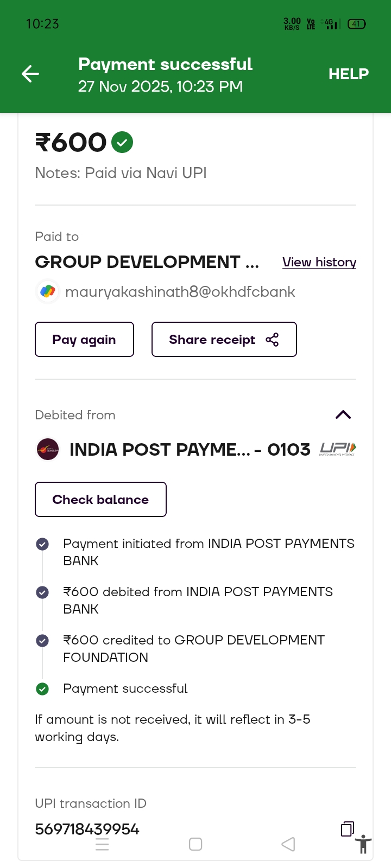
Task: Tap the Share receipt button
Action: click(x=224, y=340)
